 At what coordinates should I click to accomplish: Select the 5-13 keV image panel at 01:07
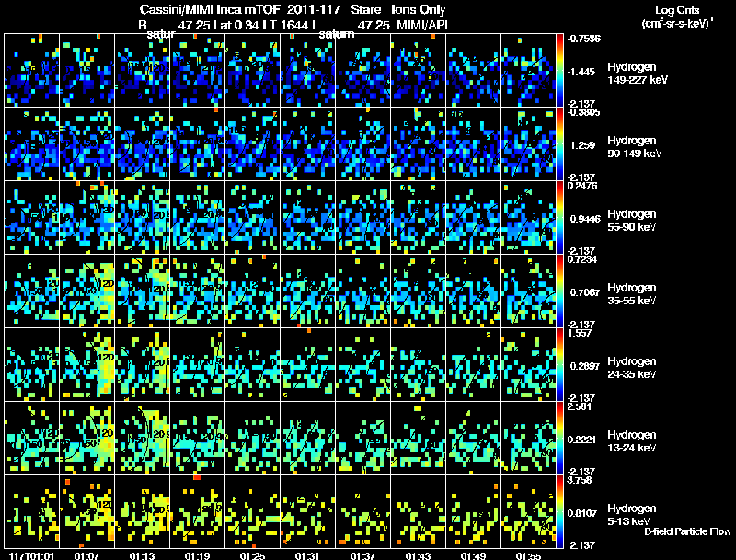click(x=86, y=512)
